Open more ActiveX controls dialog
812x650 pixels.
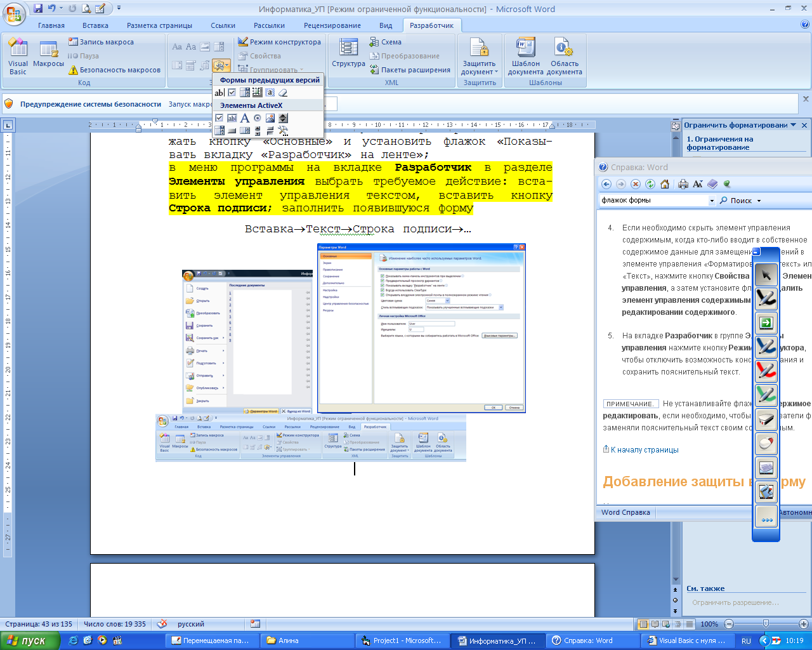coord(283,131)
